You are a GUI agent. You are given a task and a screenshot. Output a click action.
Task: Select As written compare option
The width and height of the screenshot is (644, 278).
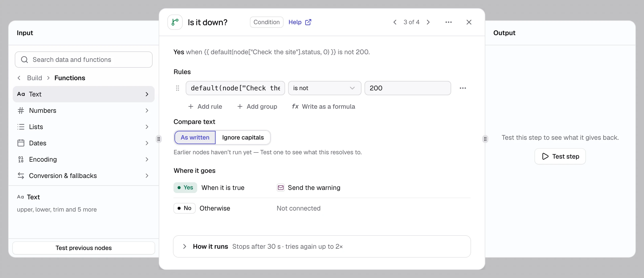click(195, 137)
